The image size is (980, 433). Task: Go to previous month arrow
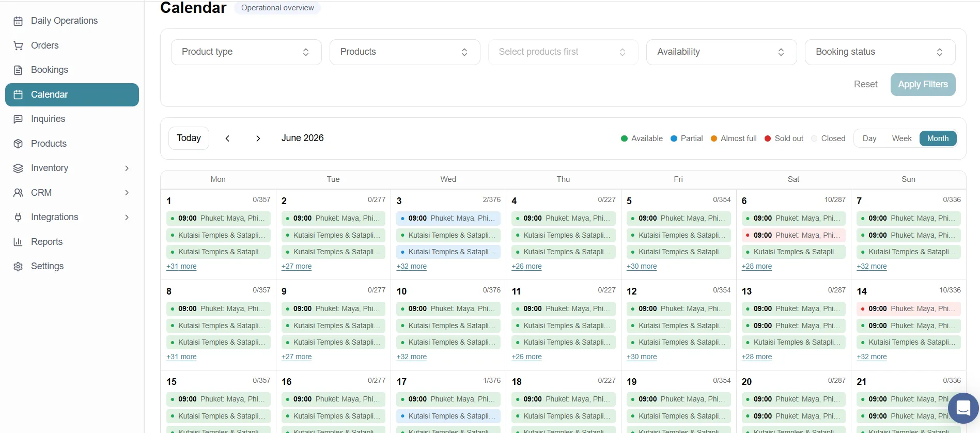coord(227,138)
